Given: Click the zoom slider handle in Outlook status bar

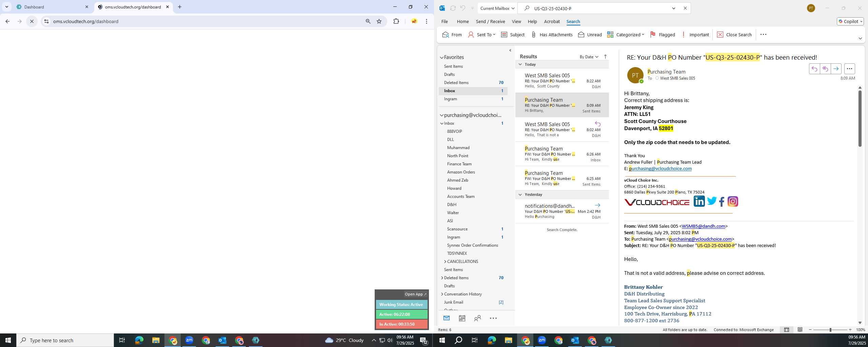Looking at the screenshot, I should [830, 330].
